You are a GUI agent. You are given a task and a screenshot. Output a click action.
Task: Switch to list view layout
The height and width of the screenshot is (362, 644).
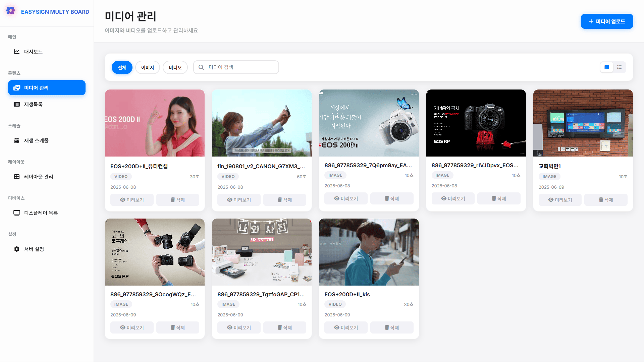[x=619, y=67]
